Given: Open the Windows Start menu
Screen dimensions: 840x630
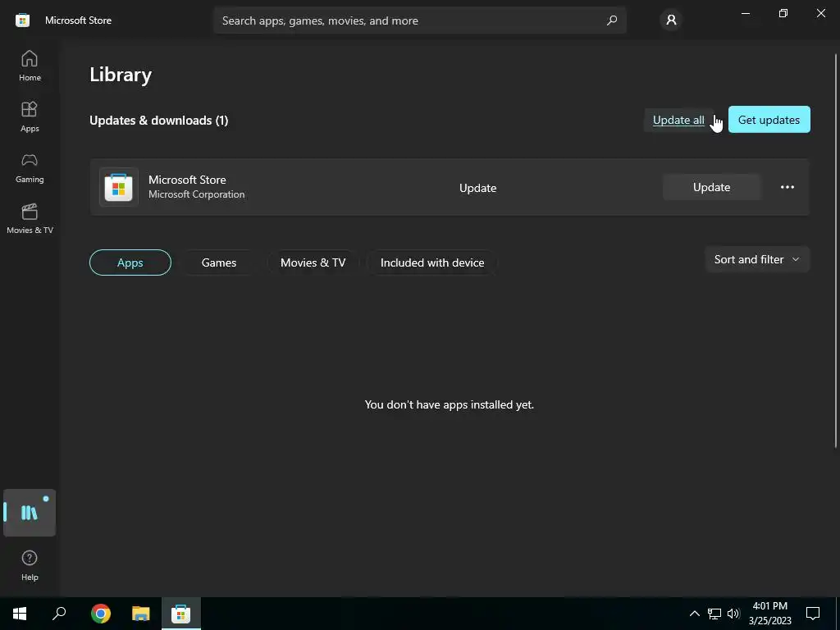Looking at the screenshot, I should [x=20, y=614].
